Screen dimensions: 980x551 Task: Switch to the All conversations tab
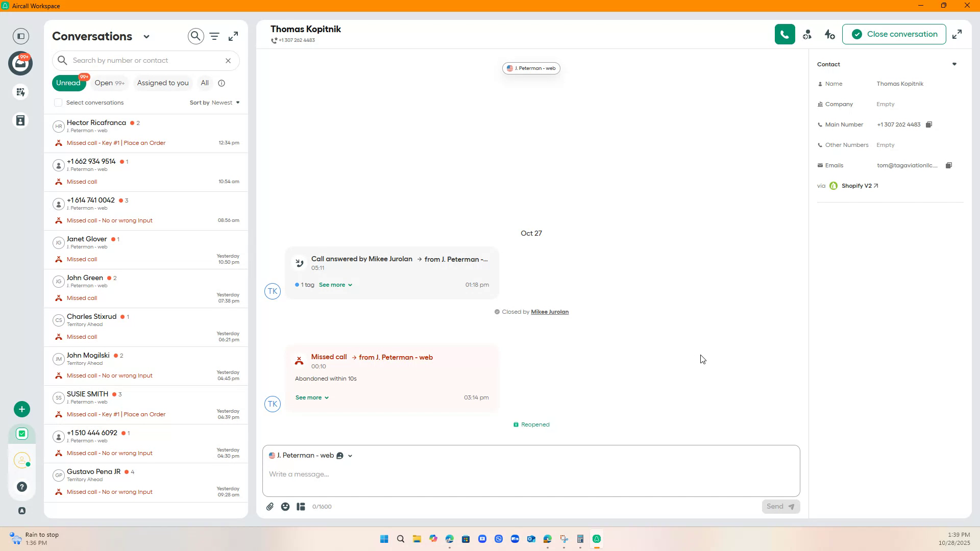204,83
